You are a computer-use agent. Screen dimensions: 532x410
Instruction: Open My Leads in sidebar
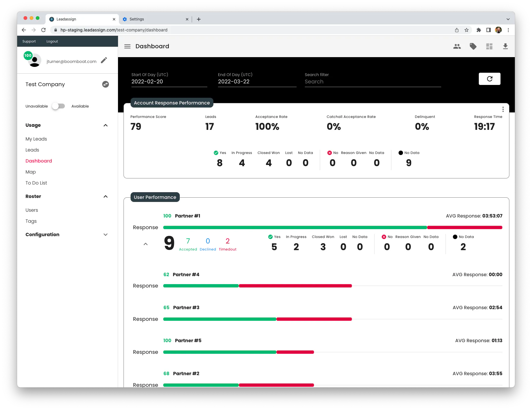[36, 139]
